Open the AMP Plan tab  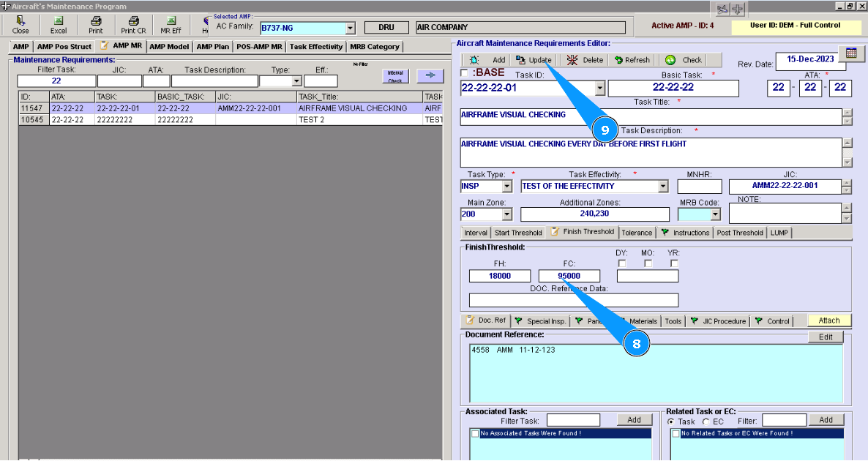click(212, 47)
